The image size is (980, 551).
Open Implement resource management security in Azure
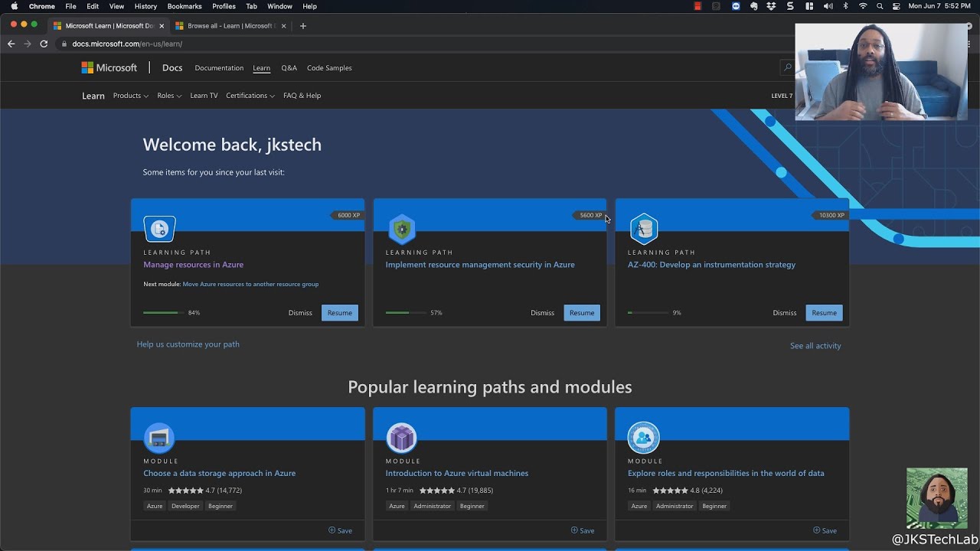point(480,265)
